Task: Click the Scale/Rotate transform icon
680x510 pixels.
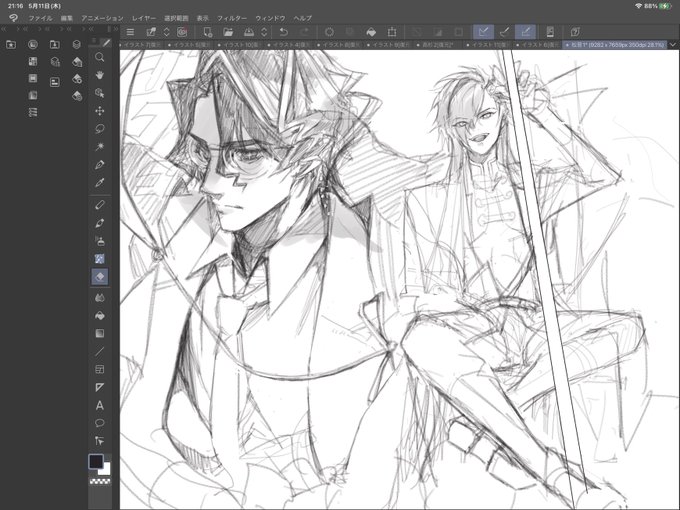Action: click(x=392, y=32)
